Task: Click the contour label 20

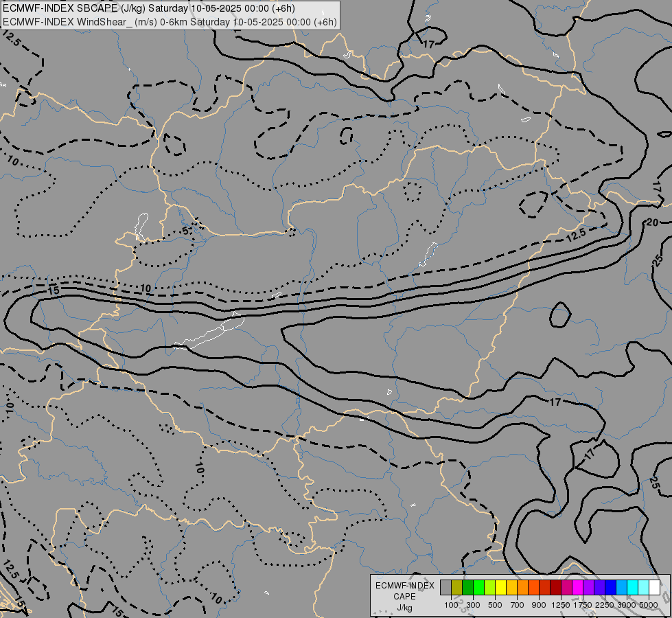Action: click(x=652, y=222)
